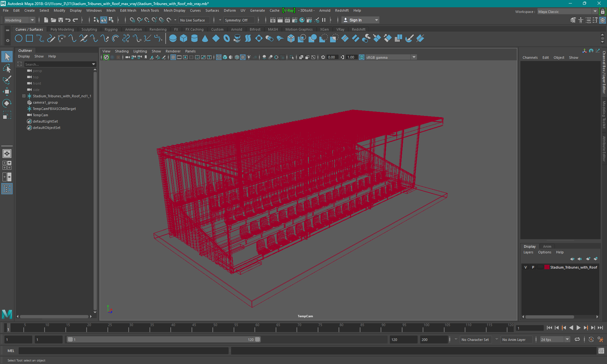The image size is (607, 364).
Task: Click sRGB gamma color profile button
Action: pos(388,57)
